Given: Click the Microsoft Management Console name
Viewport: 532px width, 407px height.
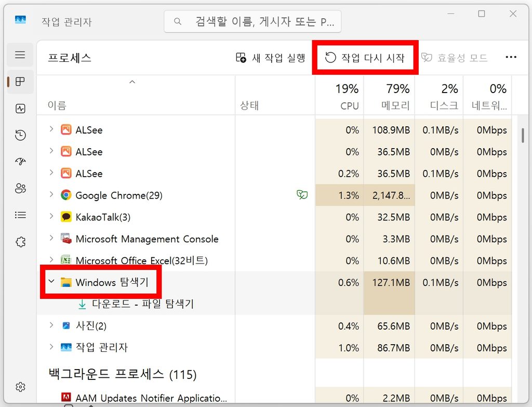Looking at the screenshot, I should pyautogui.click(x=147, y=239).
